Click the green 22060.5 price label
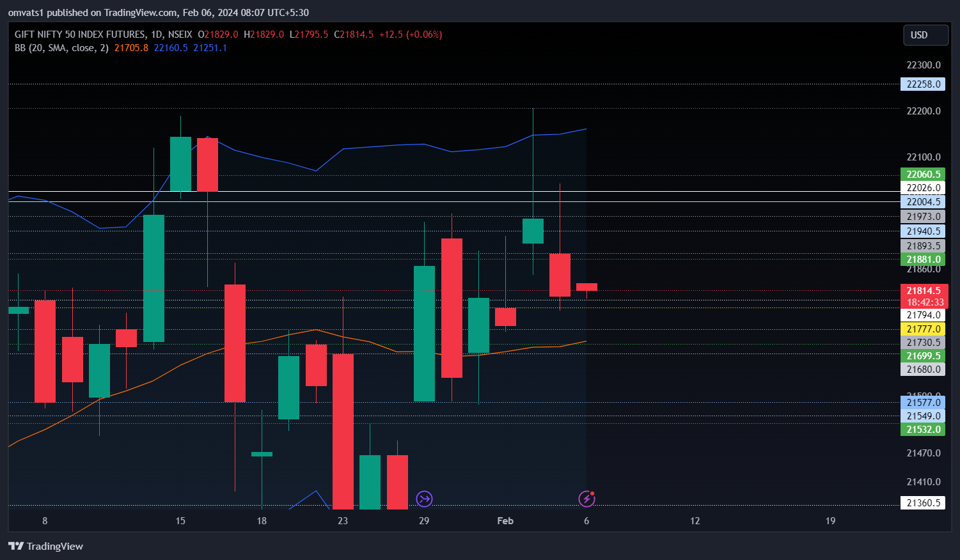The height and width of the screenshot is (560, 960). coord(922,175)
